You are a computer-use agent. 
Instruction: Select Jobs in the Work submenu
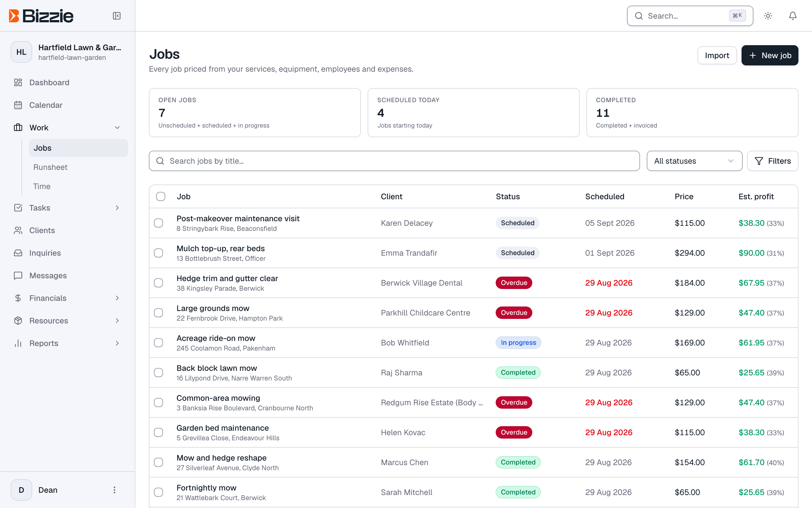(x=78, y=148)
